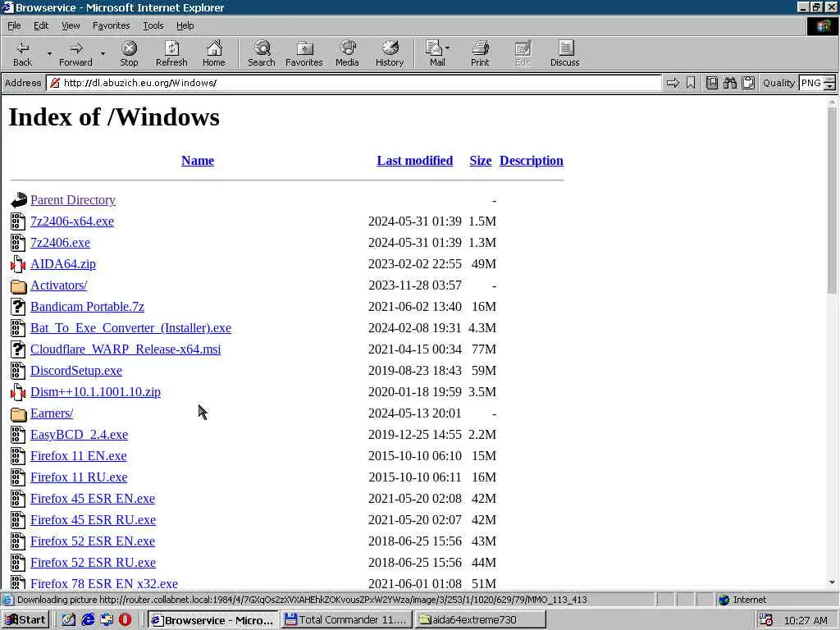Click the unknown-file icon beside Bandicam Portable.7z

point(18,307)
